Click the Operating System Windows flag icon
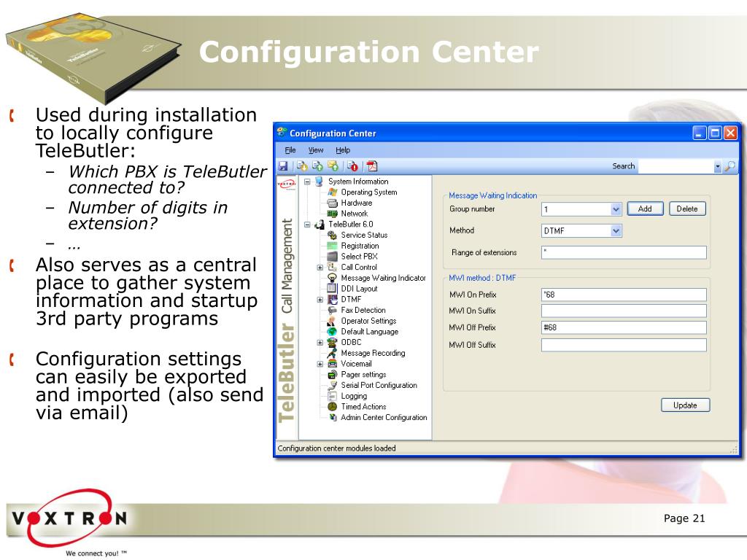The height and width of the screenshot is (560, 747). 333,192
